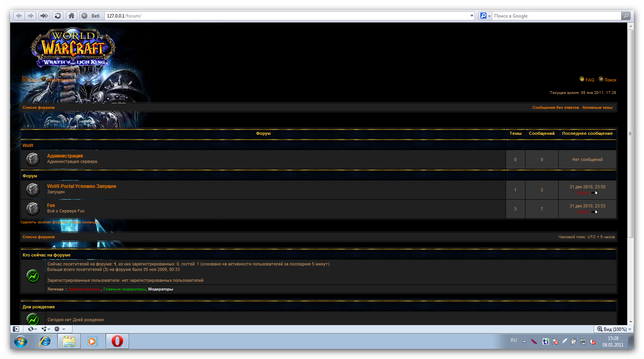This screenshot has width=644, height=359.
Task: Click the Веб site badge in address bar
Action: [x=92, y=16]
